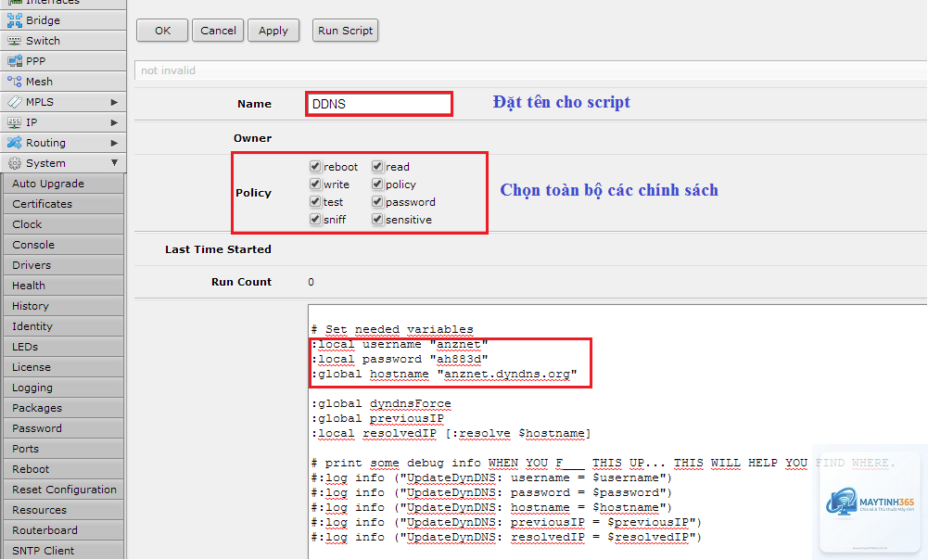
Task: Click the Run Count value 0
Action: point(311,283)
